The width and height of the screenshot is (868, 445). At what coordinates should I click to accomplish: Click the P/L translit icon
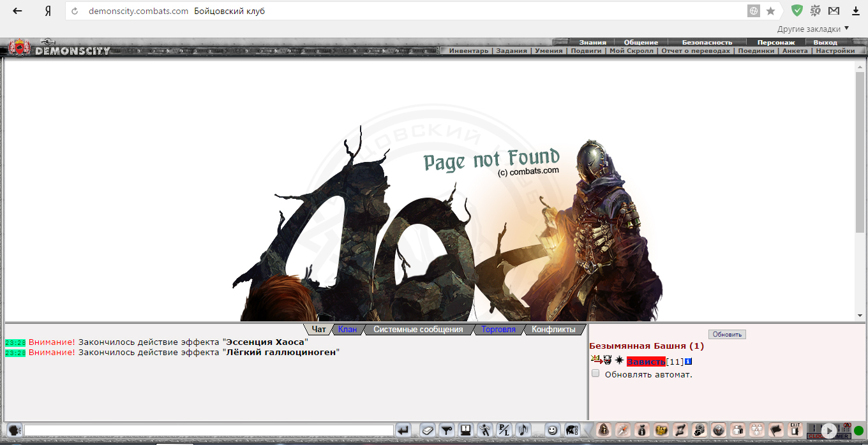click(x=504, y=430)
